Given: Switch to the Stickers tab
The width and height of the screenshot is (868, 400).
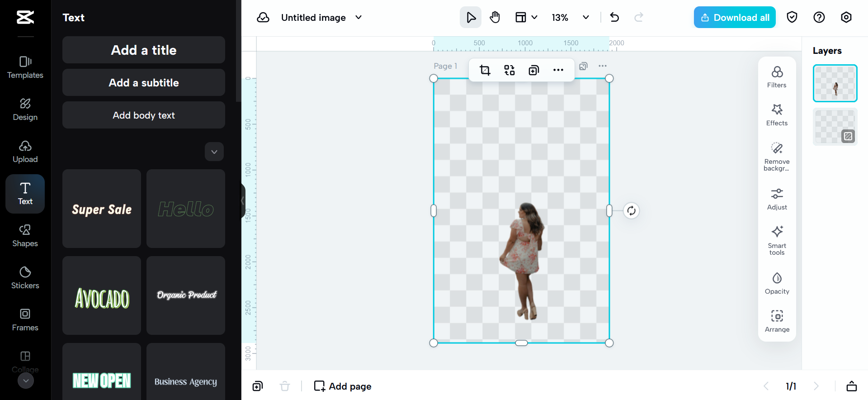Looking at the screenshot, I should pos(25,277).
